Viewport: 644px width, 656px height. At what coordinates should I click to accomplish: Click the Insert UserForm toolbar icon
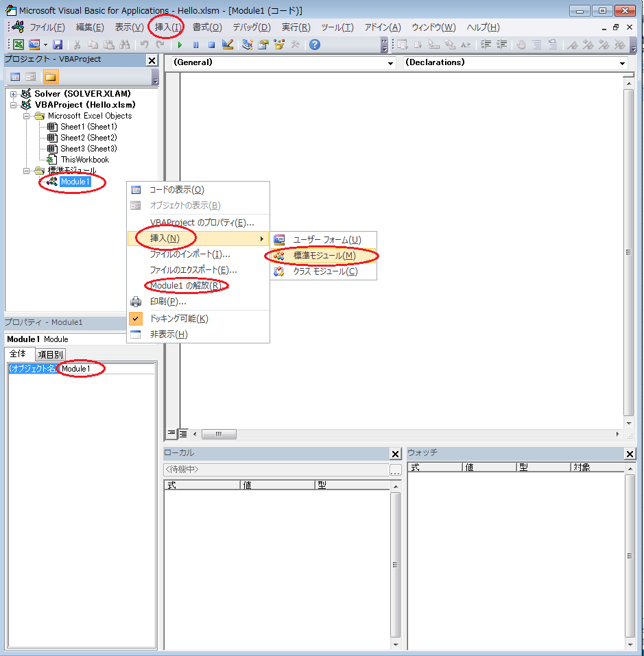pos(34,45)
